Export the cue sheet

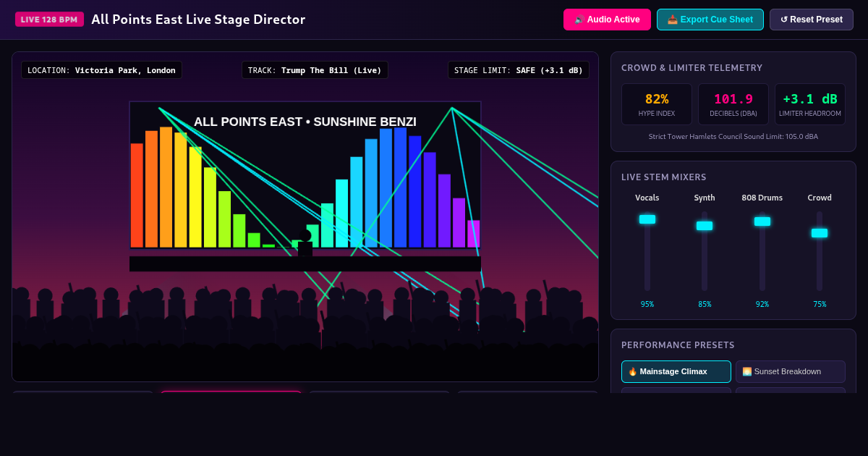click(x=710, y=20)
